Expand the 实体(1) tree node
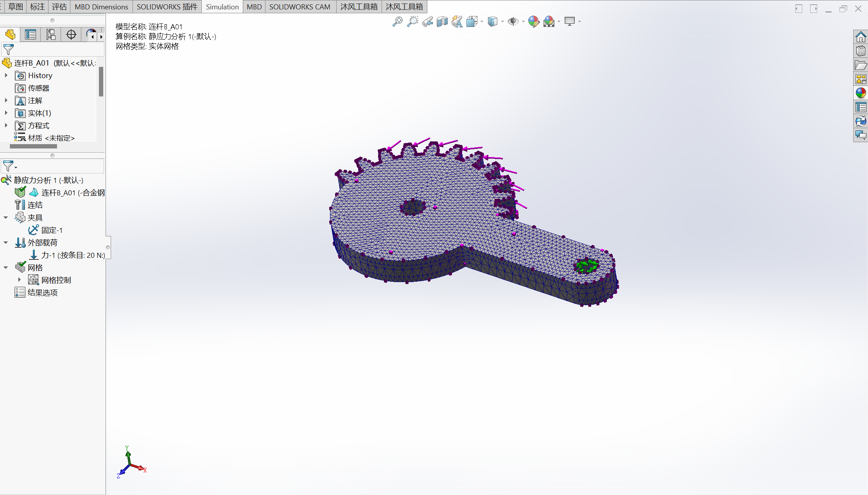This screenshot has width=868, height=495. 6,113
